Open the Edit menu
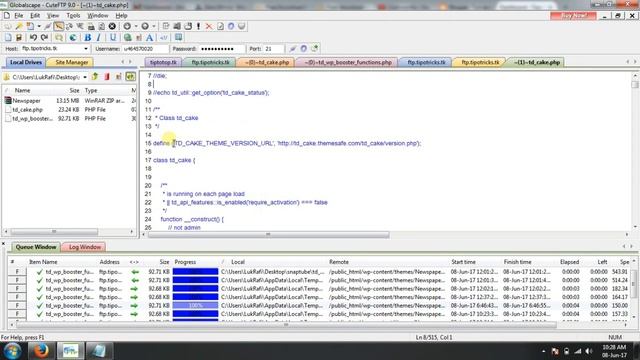The image size is (640, 360). tap(35, 16)
